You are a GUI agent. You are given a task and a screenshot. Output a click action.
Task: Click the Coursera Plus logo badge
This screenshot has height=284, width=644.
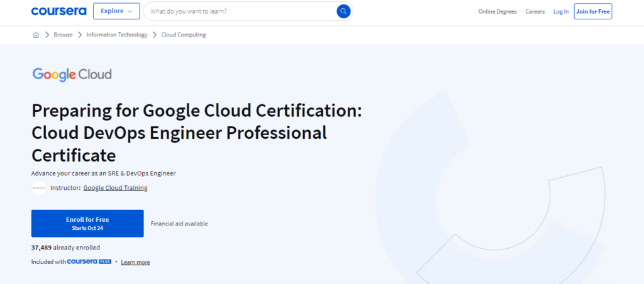[x=89, y=262]
